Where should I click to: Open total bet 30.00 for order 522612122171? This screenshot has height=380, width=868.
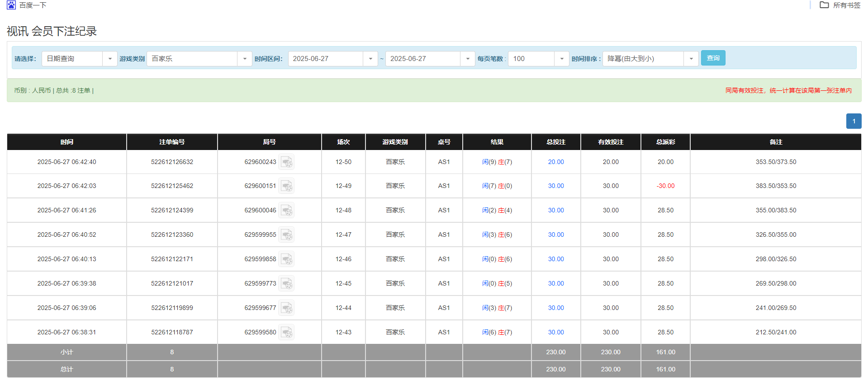pos(556,259)
